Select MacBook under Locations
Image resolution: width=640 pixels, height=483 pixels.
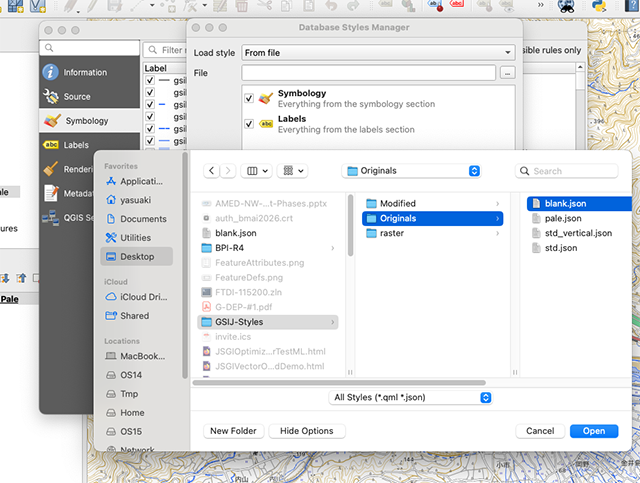click(136, 356)
